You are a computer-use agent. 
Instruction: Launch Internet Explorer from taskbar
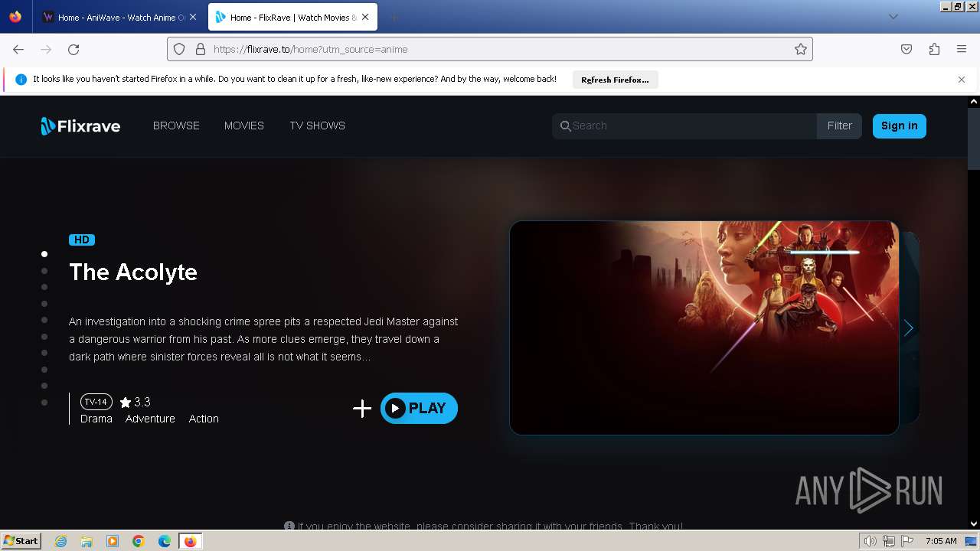pyautogui.click(x=61, y=541)
